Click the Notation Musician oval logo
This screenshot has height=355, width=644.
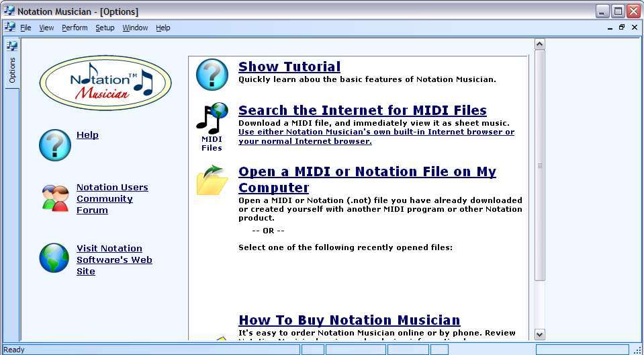click(105, 83)
